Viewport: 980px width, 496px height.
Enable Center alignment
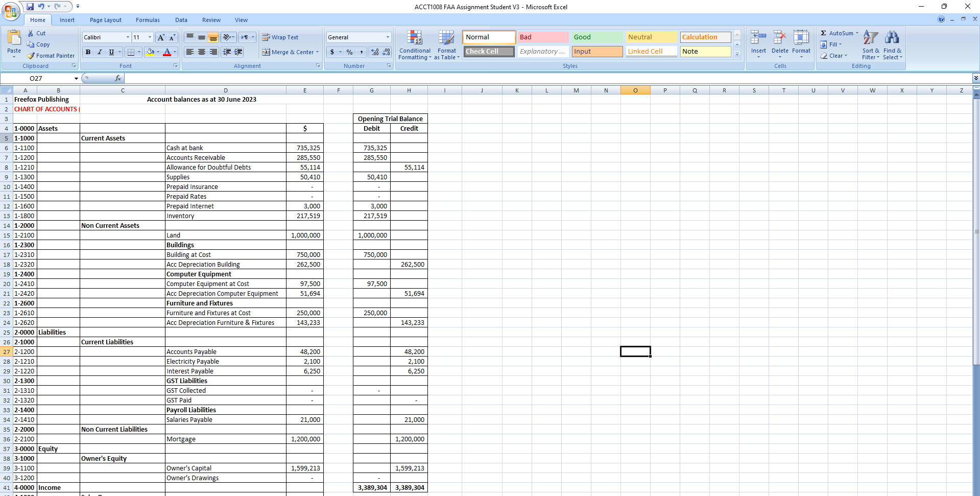201,52
